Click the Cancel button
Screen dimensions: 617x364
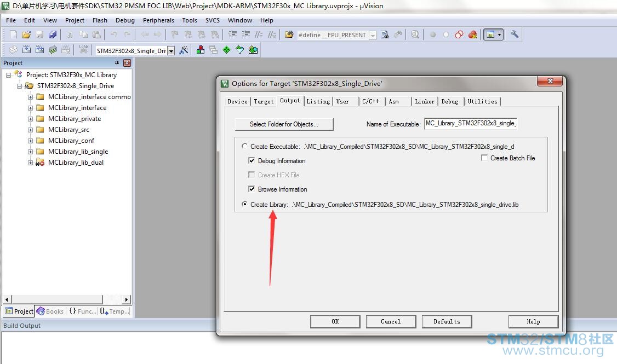pyautogui.click(x=391, y=321)
